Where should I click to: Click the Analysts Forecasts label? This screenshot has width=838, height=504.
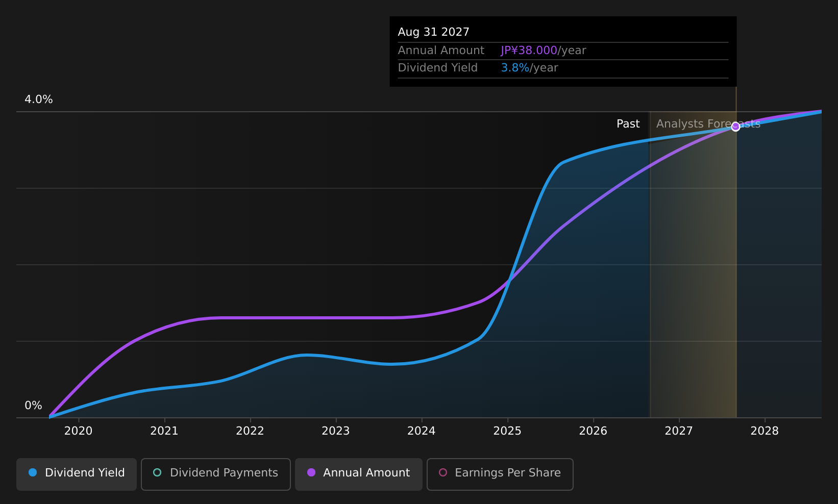click(x=708, y=124)
